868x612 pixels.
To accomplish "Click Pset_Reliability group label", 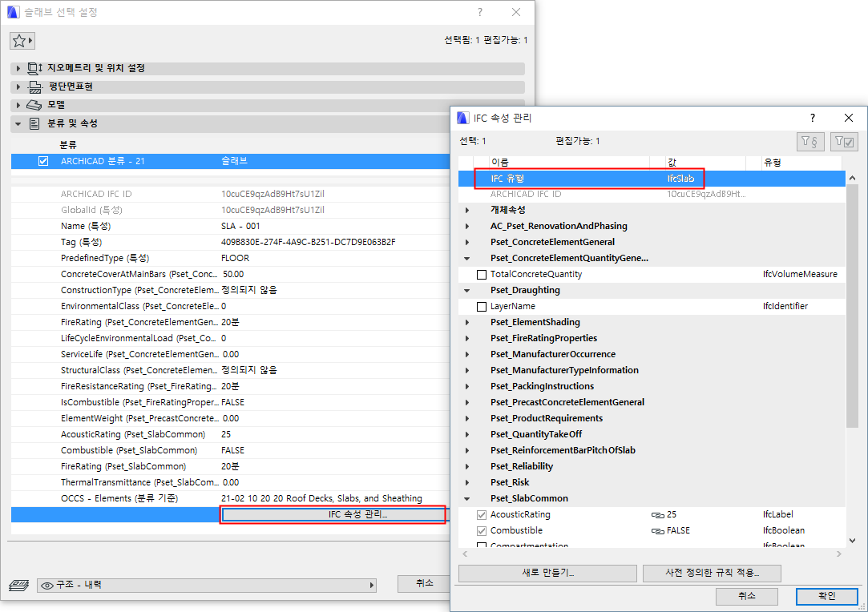I will click(x=522, y=466).
